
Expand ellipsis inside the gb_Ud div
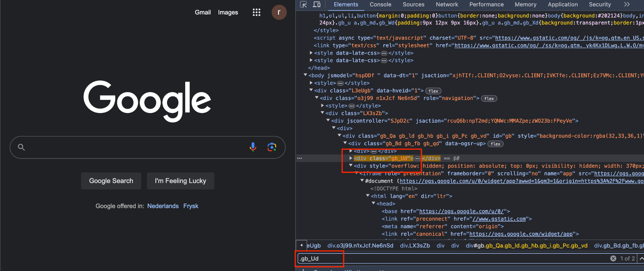[417, 158]
